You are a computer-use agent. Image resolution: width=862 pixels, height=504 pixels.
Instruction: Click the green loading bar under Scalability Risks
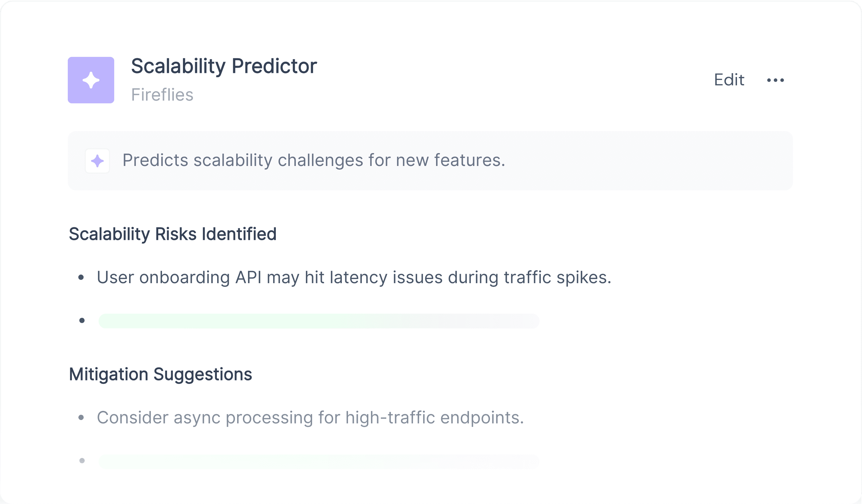click(319, 321)
